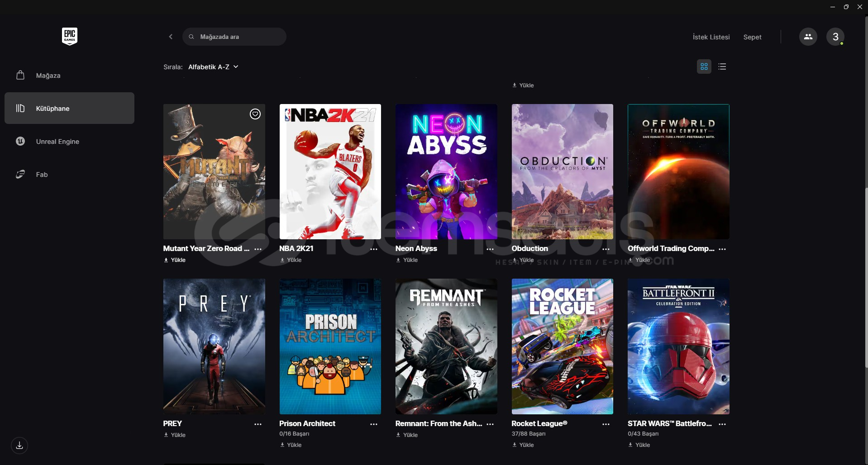This screenshot has height=465, width=868.
Task: Open İstek Listesi wishlist
Action: pyautogui.click(x=711, y=37)
